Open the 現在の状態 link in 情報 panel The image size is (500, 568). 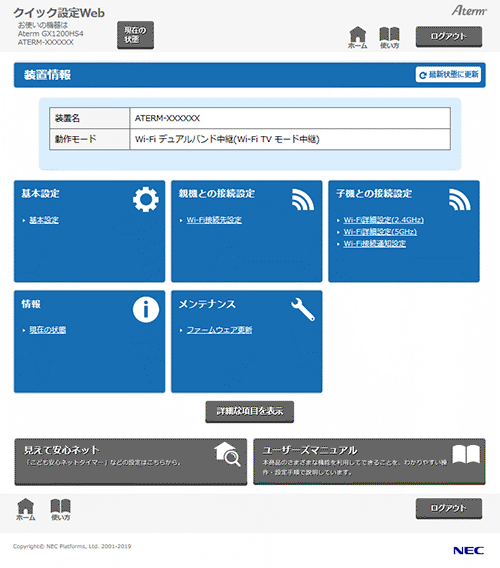[x=47, y=330]
